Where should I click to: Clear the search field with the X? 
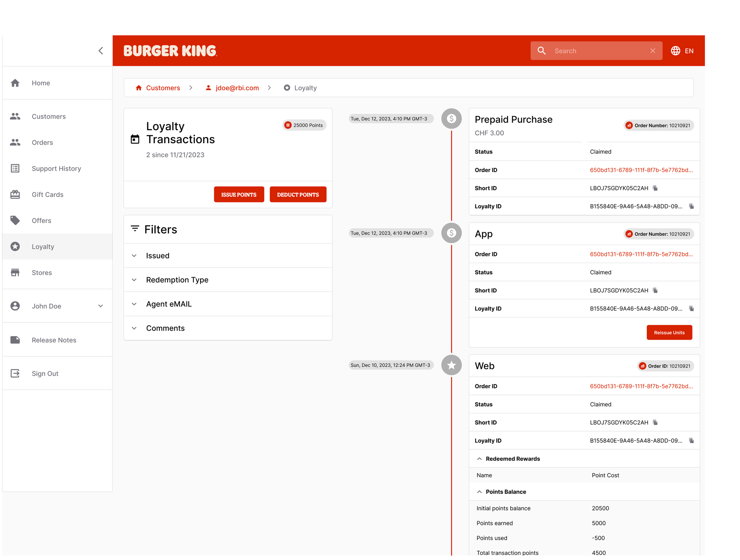click(x=653, y=51)
